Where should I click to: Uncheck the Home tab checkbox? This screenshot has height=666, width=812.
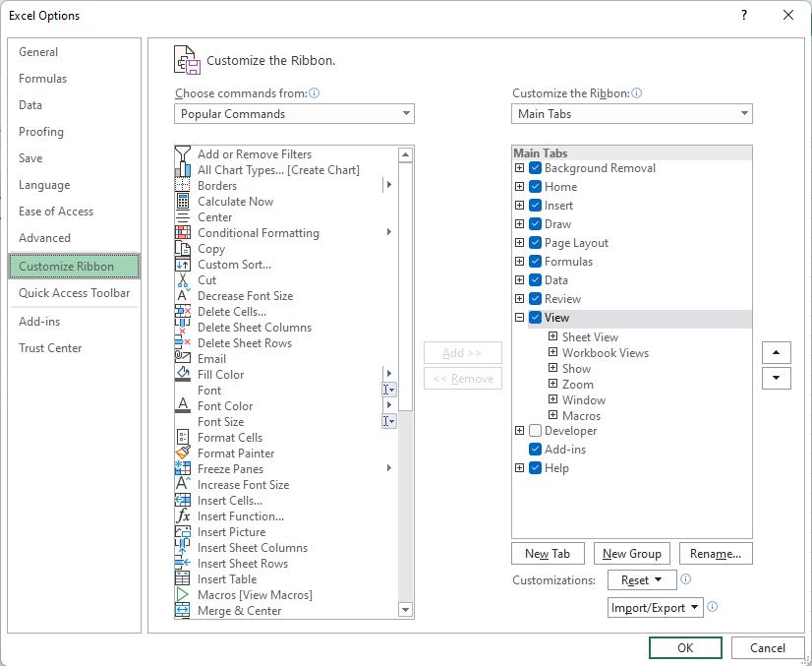[536, 187]
